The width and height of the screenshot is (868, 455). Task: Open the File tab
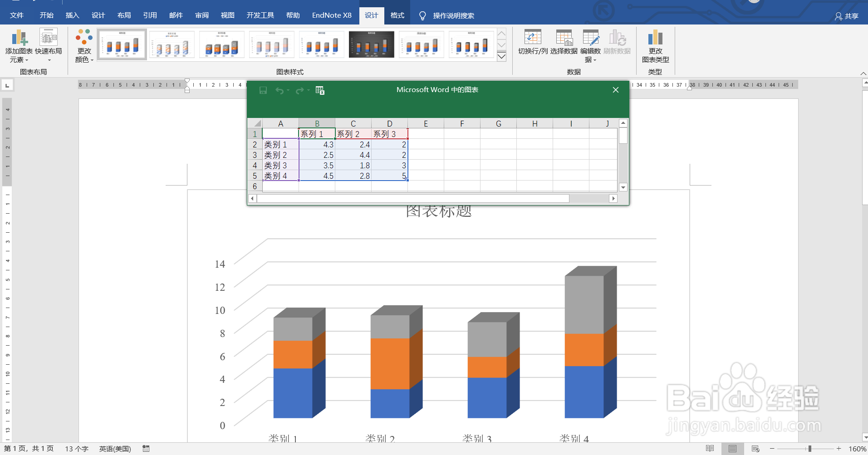pos(17,15)
